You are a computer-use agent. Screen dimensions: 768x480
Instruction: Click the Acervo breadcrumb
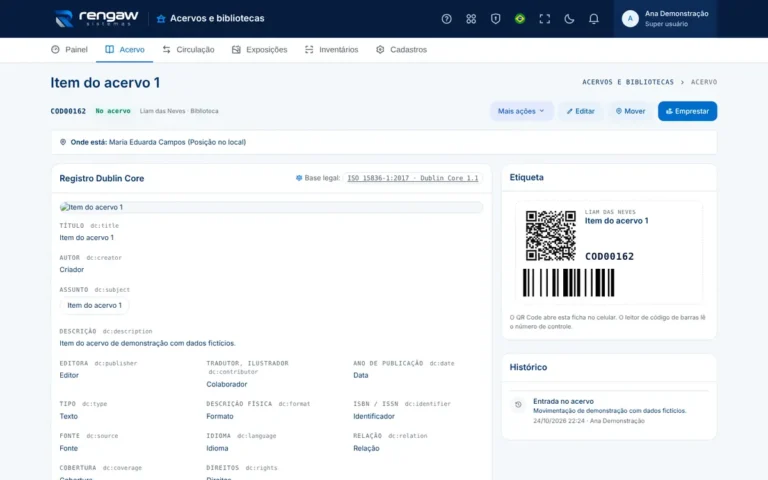(704, 82)
